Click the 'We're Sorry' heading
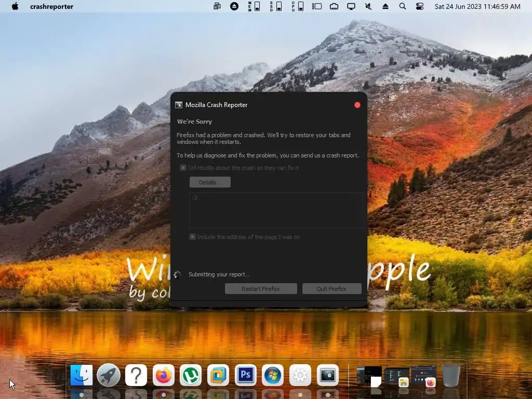 click(x=194, y=122)
